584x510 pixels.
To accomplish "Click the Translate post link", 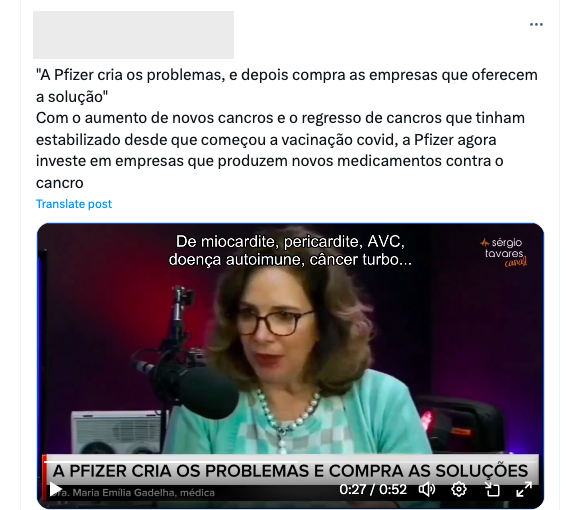I will tap(74, 204).
